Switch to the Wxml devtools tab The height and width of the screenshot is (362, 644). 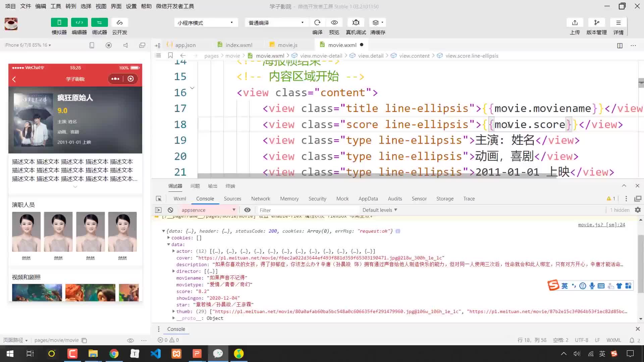pyautogui.click(x=180, y=198)
